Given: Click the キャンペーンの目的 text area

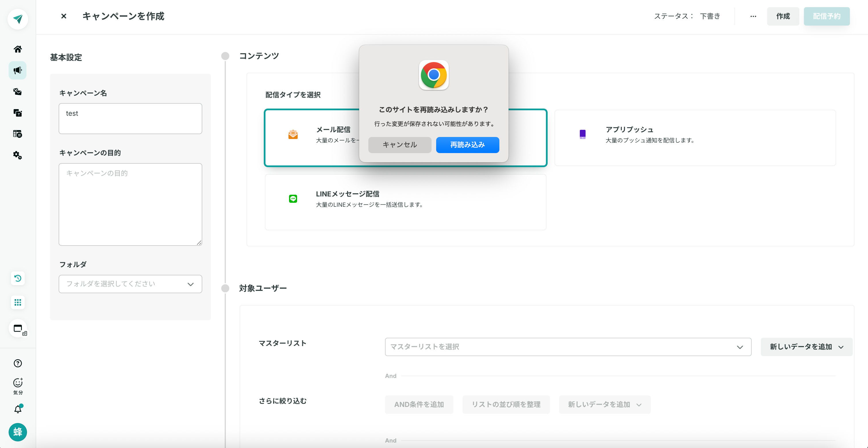Looking at the screenshot, I should pos(130,204).
